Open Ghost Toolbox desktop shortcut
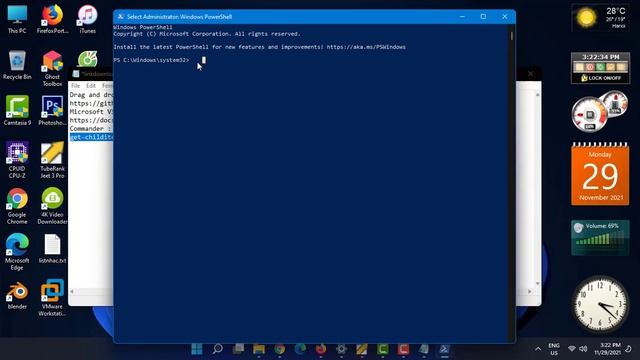Viewport: 640px width, 360px height. point(52,69)
